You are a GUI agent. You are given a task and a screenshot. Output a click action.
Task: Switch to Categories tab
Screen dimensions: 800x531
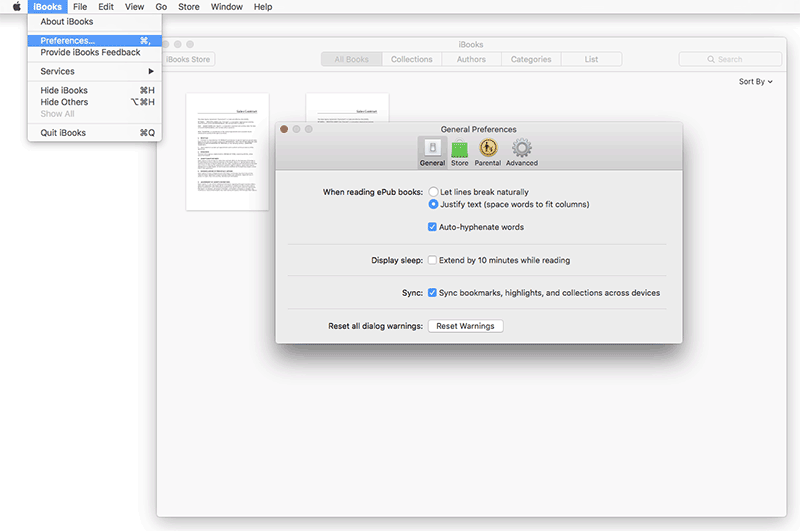pos(531,59)
